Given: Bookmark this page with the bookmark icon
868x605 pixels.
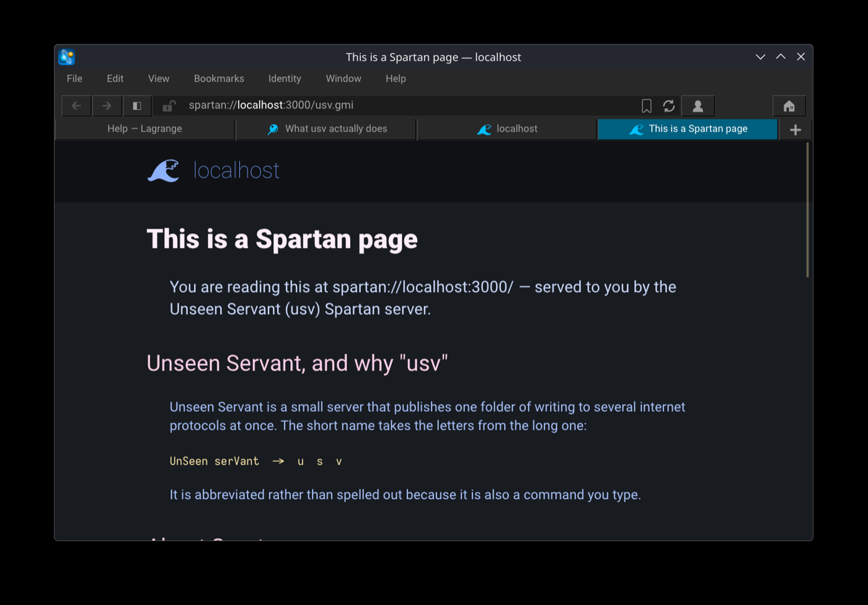Looking at the screenshot, I should (x=647, y=106).
